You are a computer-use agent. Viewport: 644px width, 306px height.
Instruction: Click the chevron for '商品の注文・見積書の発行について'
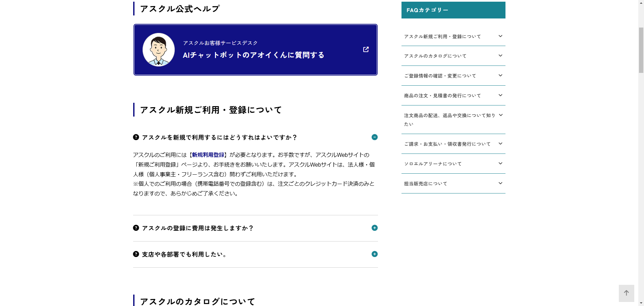point(500,95)
